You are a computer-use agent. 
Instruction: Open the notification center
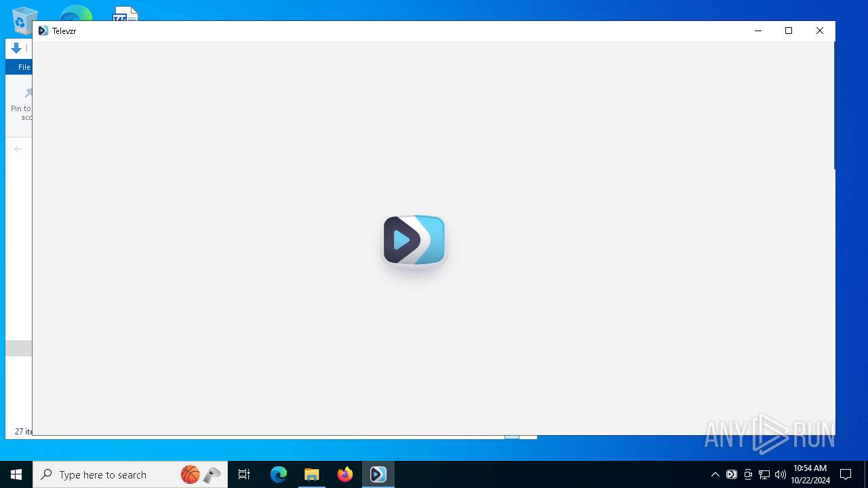846,474
